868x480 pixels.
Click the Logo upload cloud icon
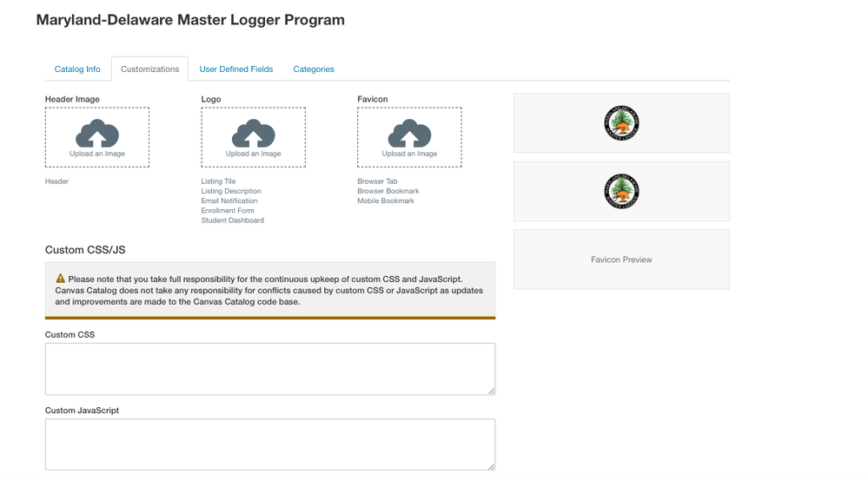[x=253, y=134]
